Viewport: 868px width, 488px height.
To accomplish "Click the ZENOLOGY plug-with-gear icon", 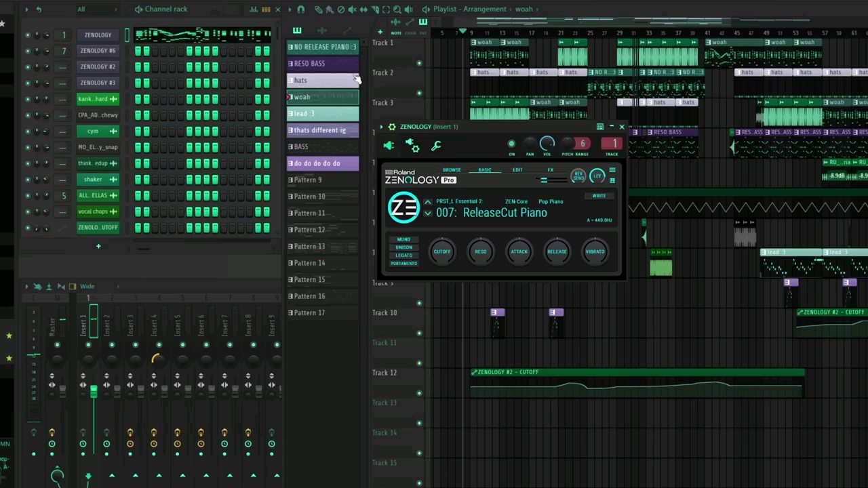I will point(412,145).
